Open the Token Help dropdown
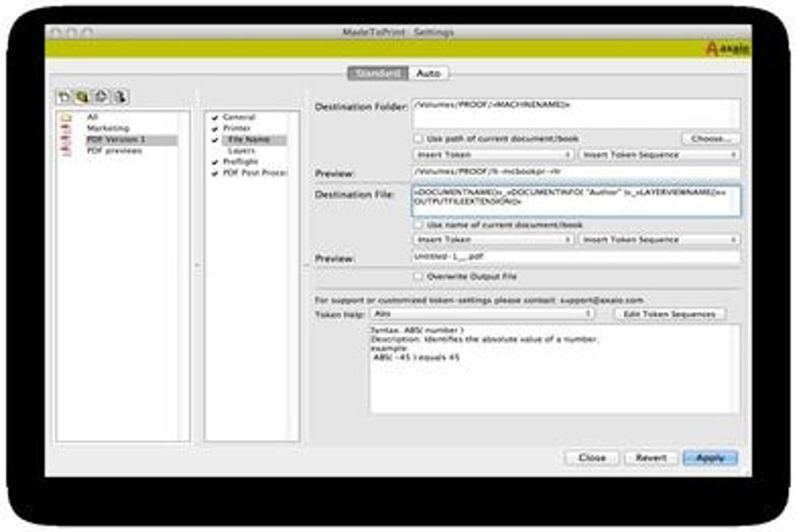796x532 pixels. (481, 314)
